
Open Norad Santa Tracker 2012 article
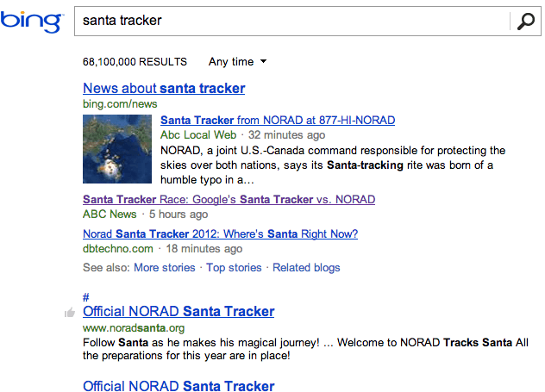220,233
